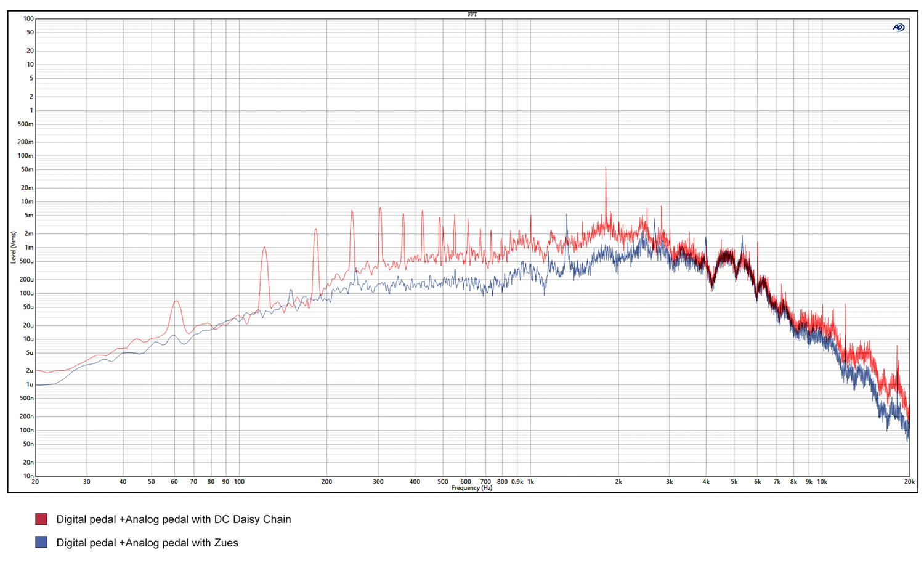
Task: Click the 0.9k tick on frequency axis
Action: 517,482
